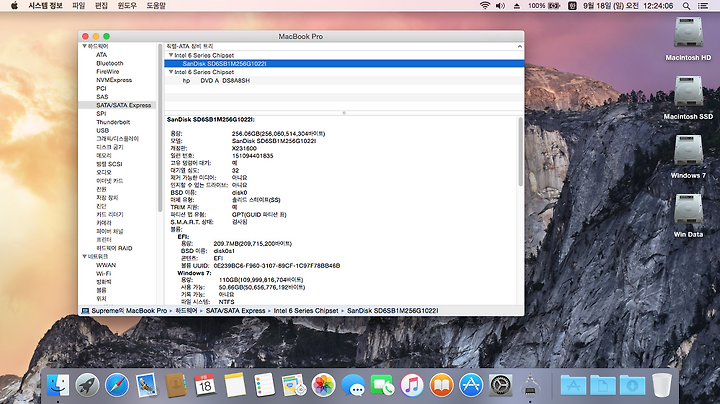Open App Store icon in Dock
The width and height of the screenshot is (720, 404).
[471, 385]
